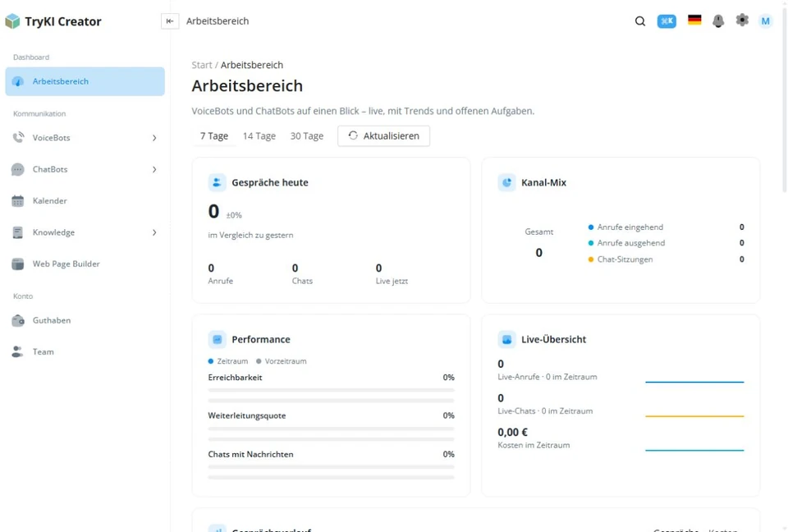
Task: Expand the Knowledge submenu chevron
Action: (x=154, y=232)
